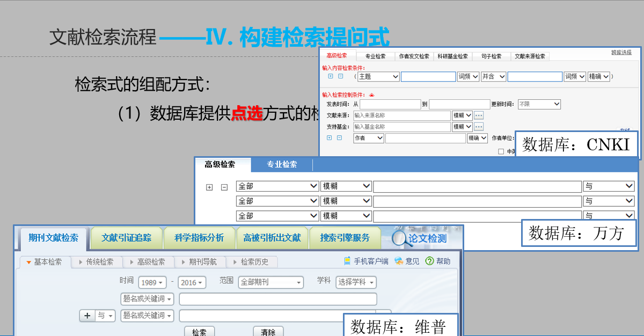Select 维普 期刊文献检索 tab
The width and height of the screenshot is (644, 336).
point(53,238)
